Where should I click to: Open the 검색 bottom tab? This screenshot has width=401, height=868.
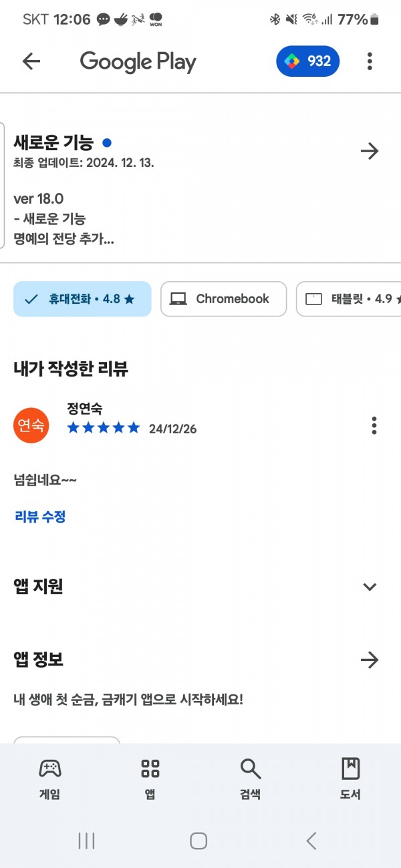(250, 779)
